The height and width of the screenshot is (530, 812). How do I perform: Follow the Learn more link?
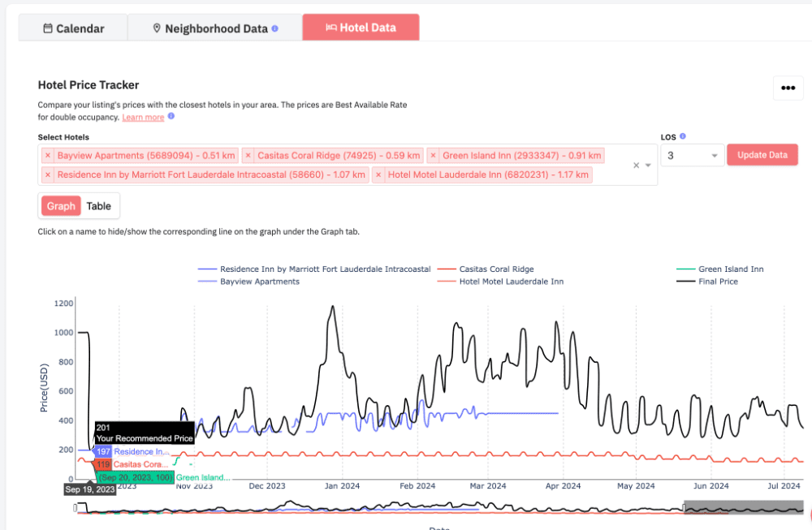143,118
